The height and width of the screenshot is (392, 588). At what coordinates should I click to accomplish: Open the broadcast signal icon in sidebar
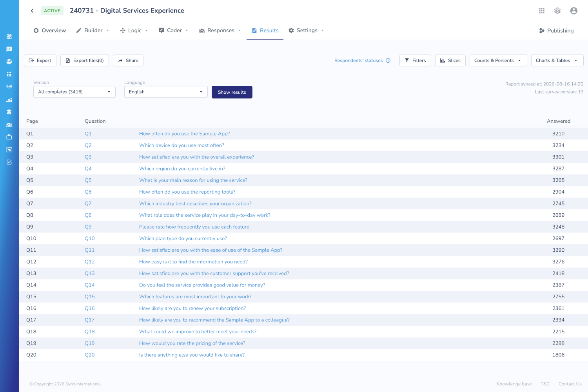(x=9, y=87)
